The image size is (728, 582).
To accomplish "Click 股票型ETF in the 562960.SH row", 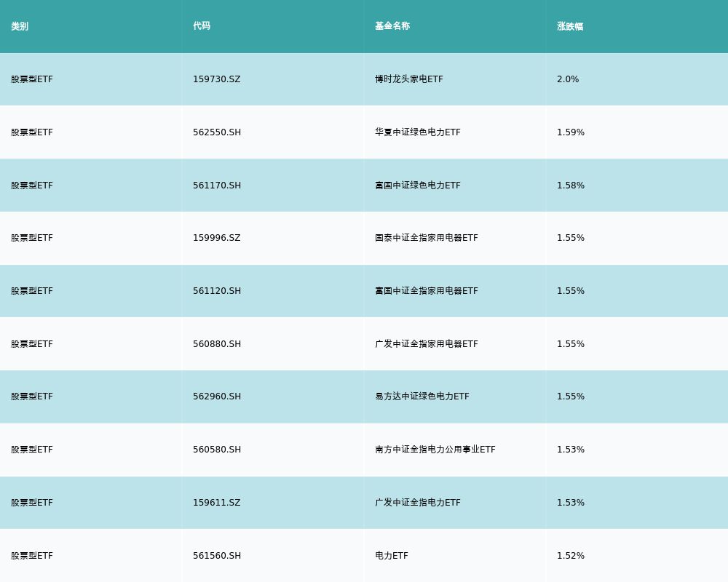I will [32, 396].
